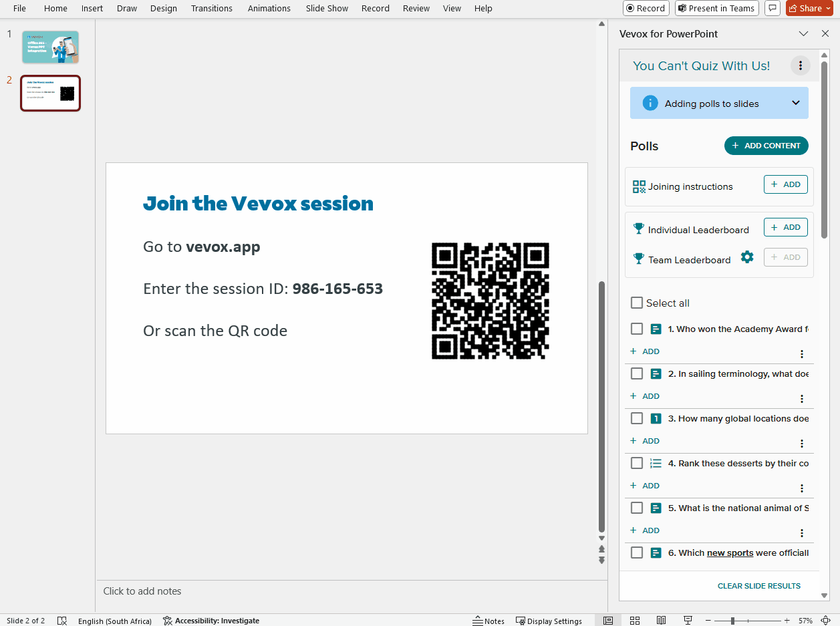The height and width of the screenshot is (626, 840).
Task: Click the 57% zoom level value
Action: [805, 621]
